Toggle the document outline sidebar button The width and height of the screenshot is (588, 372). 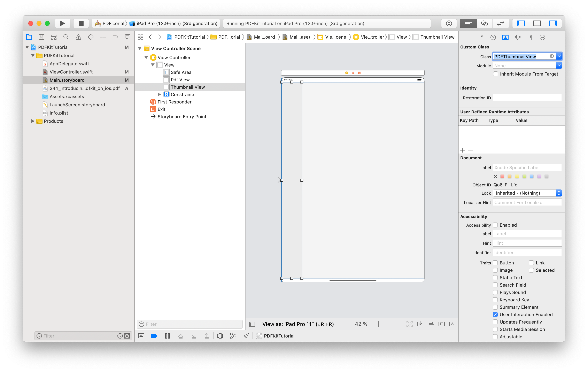point(252,324)
